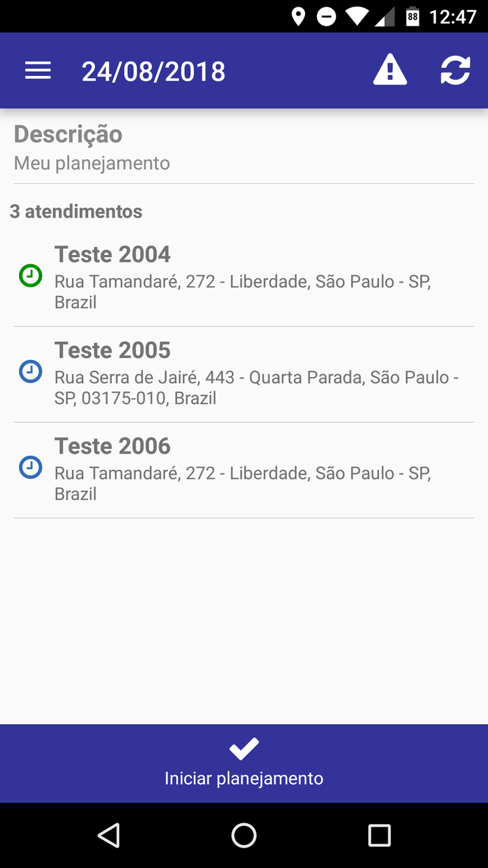Tap the location pin status icon
Screen dimensions: 488x868
pos(298,16)
